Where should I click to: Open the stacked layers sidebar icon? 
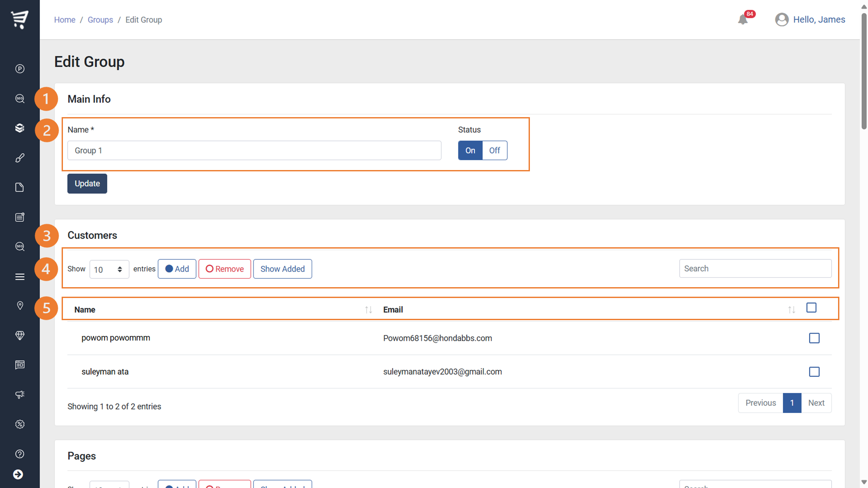click(x=20, y=128)
